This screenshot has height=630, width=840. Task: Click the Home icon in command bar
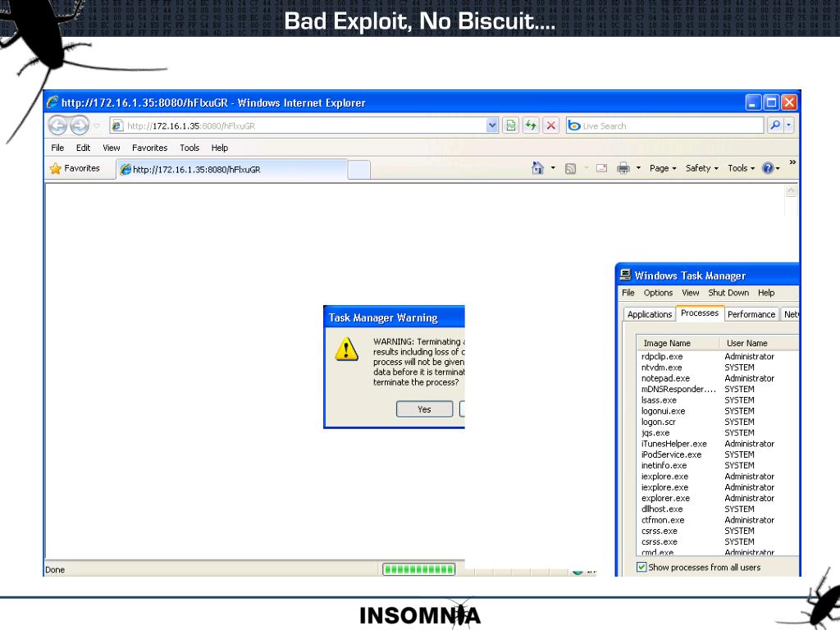(x=537, y=168)
